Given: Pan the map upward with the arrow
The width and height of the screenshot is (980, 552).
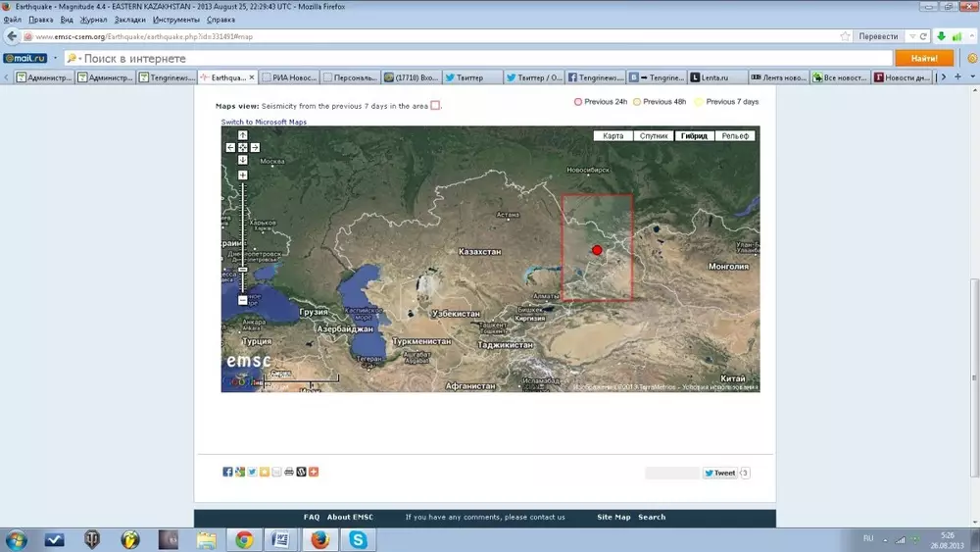Looking at the screenshot, I should point(243,135).
